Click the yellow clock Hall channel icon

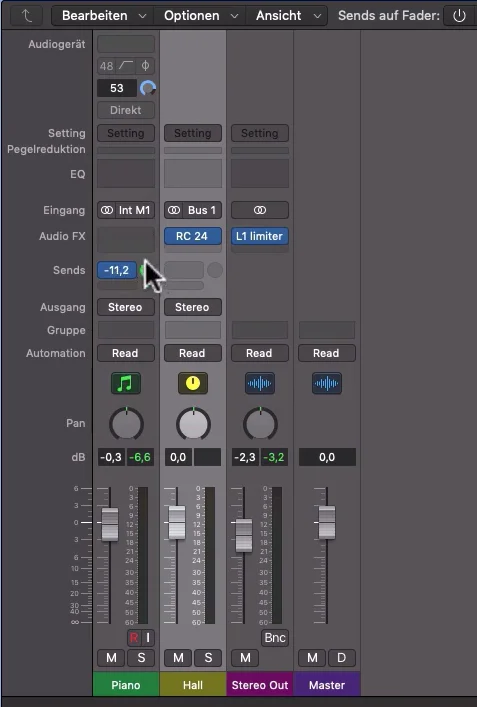coord(193,383)
